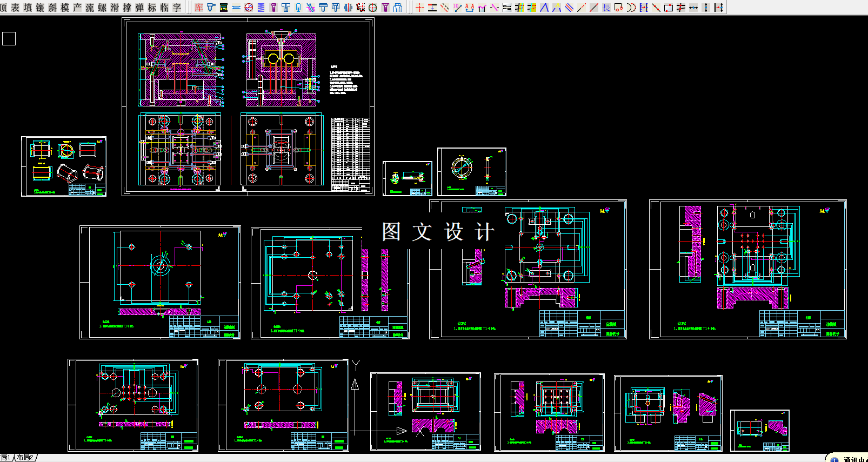Click the double arc icon

pyautogui.click(x=631, y=8)
